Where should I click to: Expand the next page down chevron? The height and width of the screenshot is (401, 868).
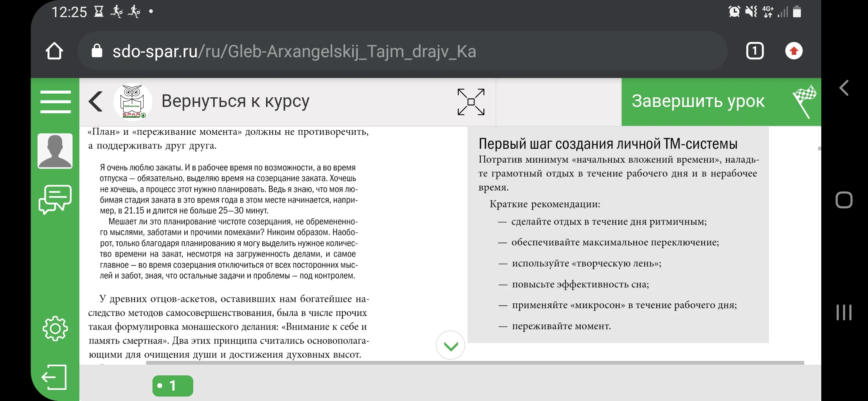450,345
